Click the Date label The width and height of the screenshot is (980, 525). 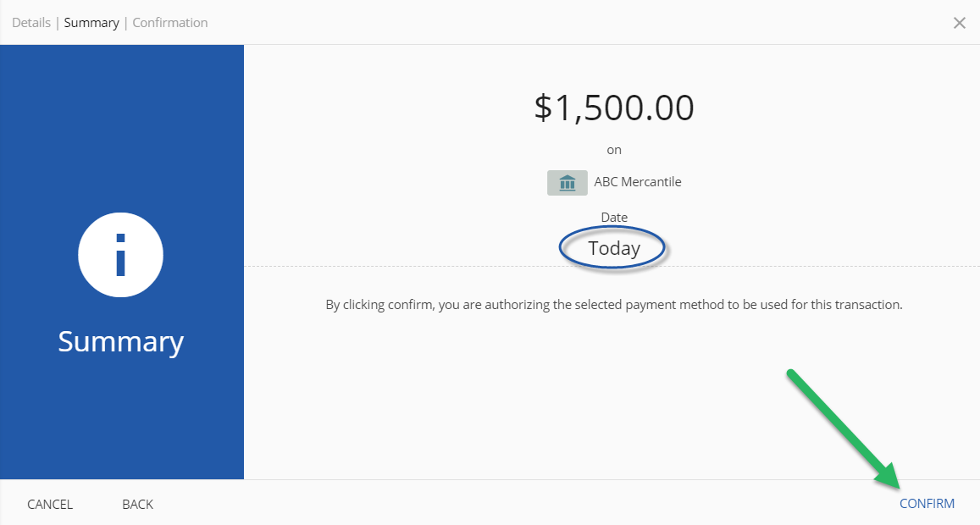tap(614, 218)
